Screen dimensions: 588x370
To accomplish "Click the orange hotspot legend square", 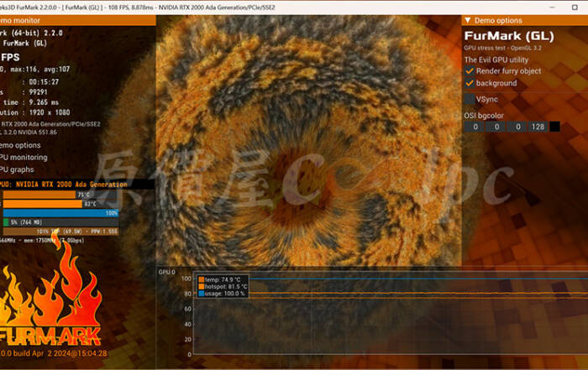I will (202, 286).
